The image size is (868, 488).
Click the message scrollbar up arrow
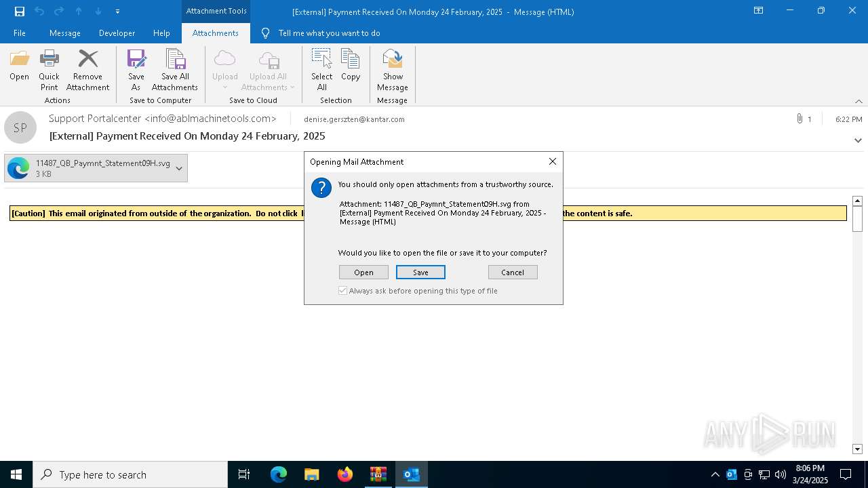[857, 201]
